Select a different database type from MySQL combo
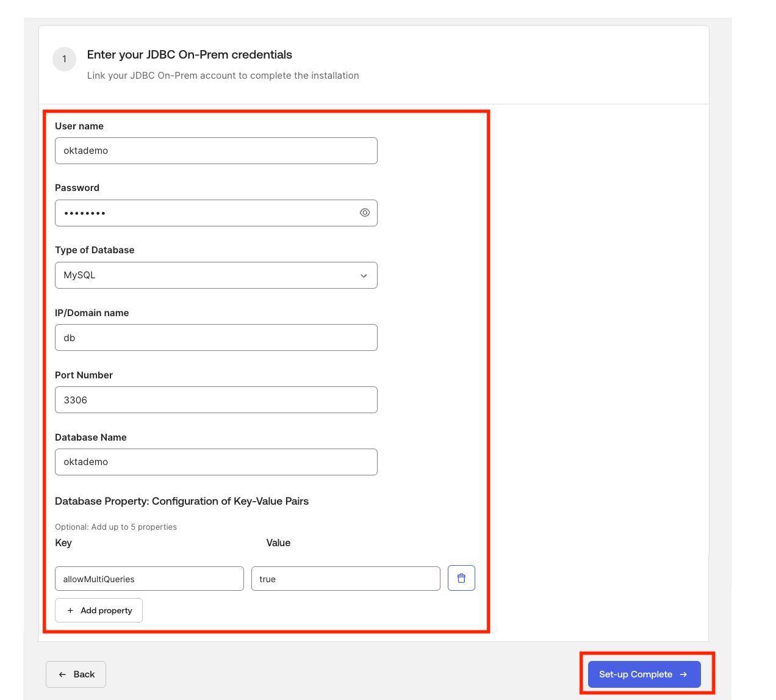This screenshot has width=776, height=700. 216,275
